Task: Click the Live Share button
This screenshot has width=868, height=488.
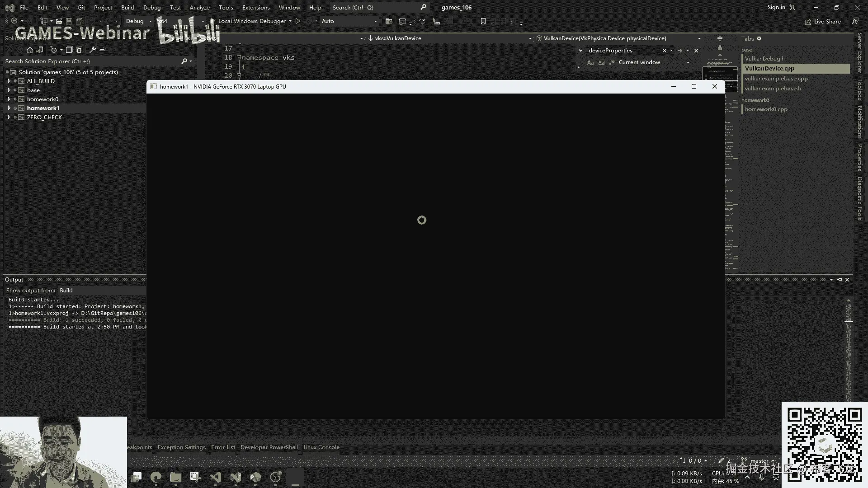Action: 823,21
